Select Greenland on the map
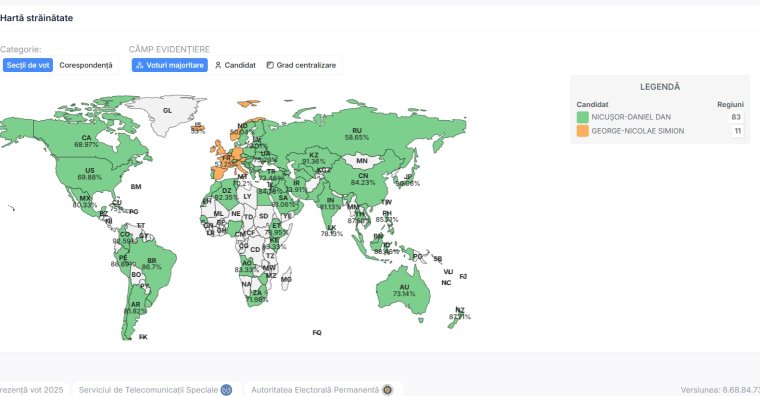This screenshot has width=760, height=396. click(167, 114)
